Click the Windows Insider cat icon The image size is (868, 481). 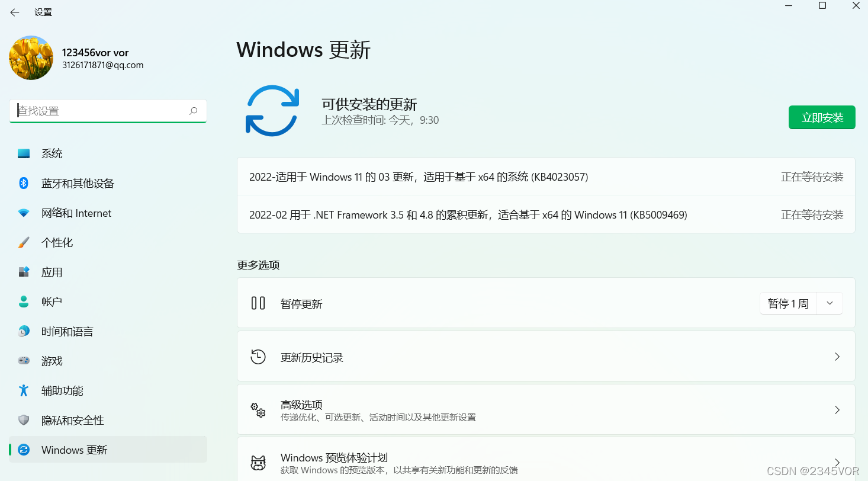258,463
